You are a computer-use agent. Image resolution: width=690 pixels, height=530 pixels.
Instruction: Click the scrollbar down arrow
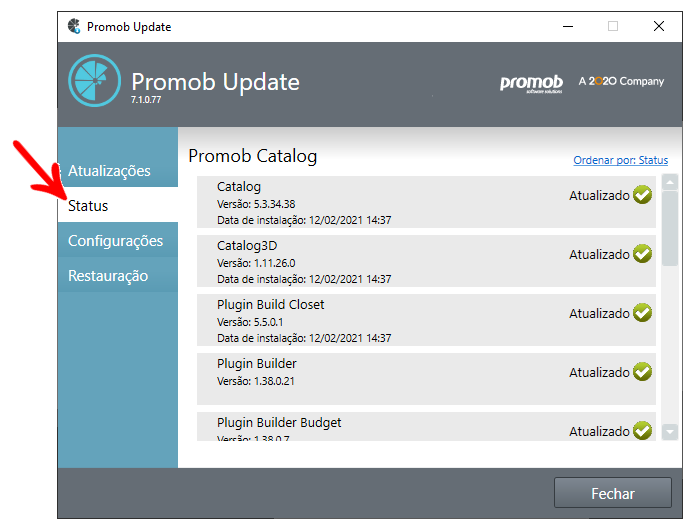coord(670,432)
